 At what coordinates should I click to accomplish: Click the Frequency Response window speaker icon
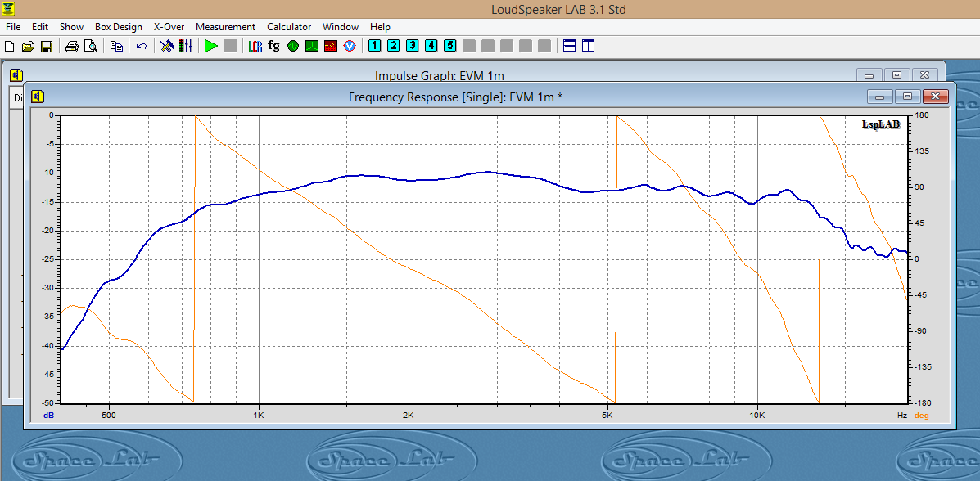pos(38,97)
